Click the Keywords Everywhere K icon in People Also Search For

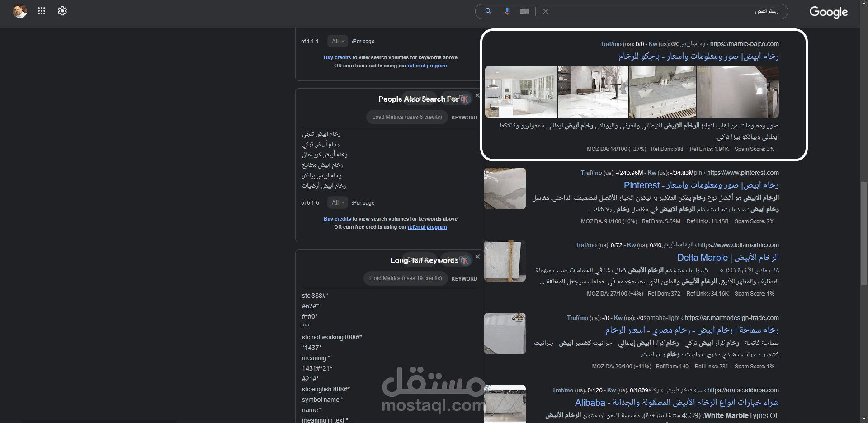click(465, 99)
